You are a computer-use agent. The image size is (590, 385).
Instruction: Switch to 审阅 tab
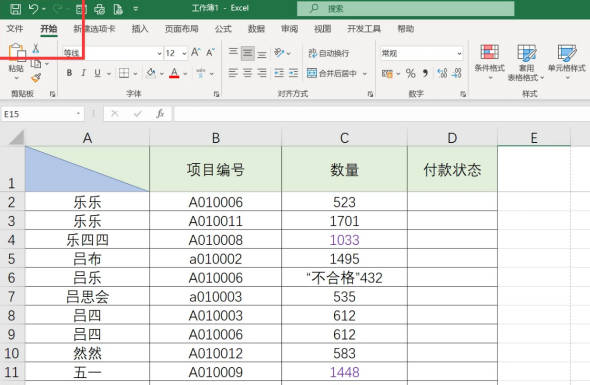[289, 29]
